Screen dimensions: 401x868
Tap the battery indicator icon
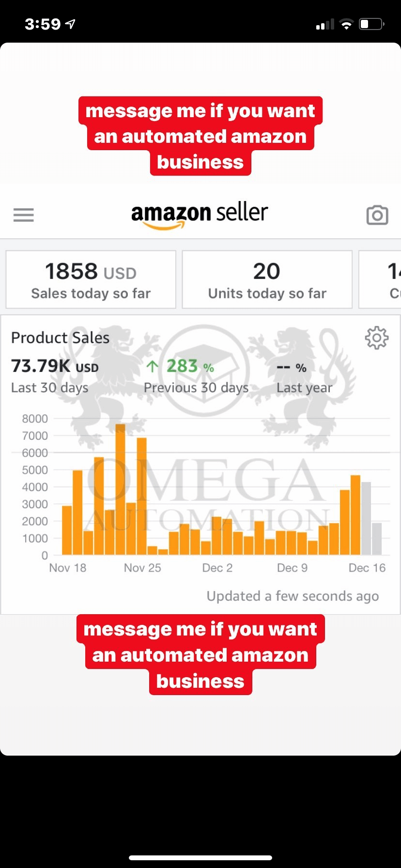tap(371, 24)
